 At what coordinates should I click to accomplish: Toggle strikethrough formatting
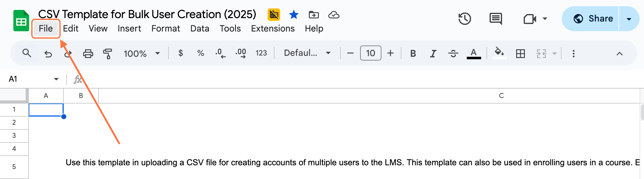tap(453, 54)
